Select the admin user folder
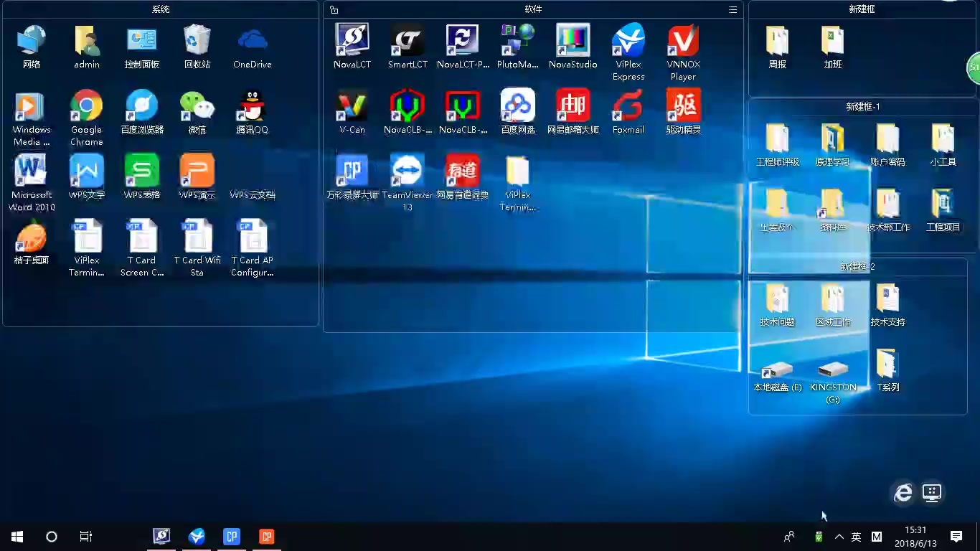 86,46
